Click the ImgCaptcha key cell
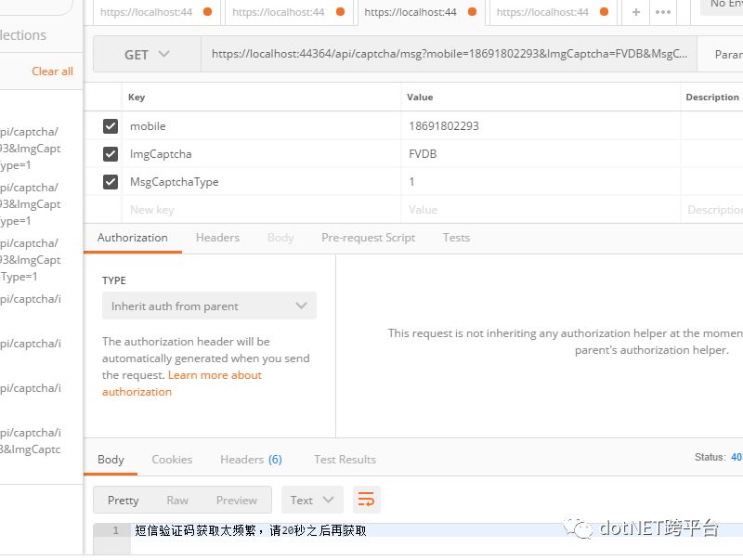 click(262, 154)
